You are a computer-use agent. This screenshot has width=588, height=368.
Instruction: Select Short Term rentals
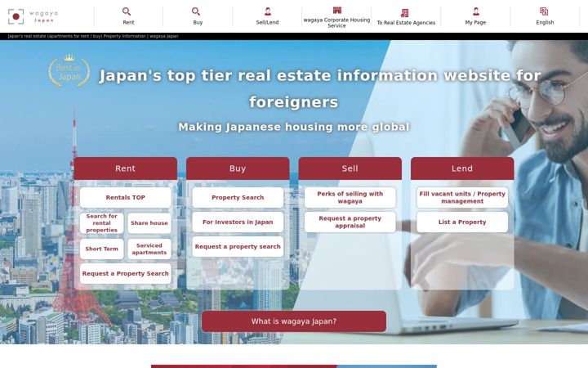pyautogui.click(x=101, y=249)
